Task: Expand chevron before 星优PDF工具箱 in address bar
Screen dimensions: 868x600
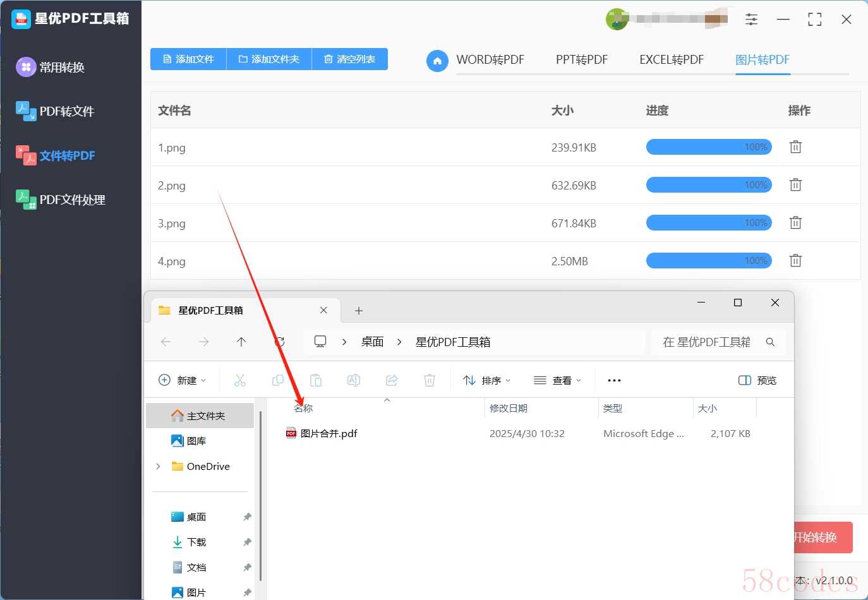Action: [399, 342]
